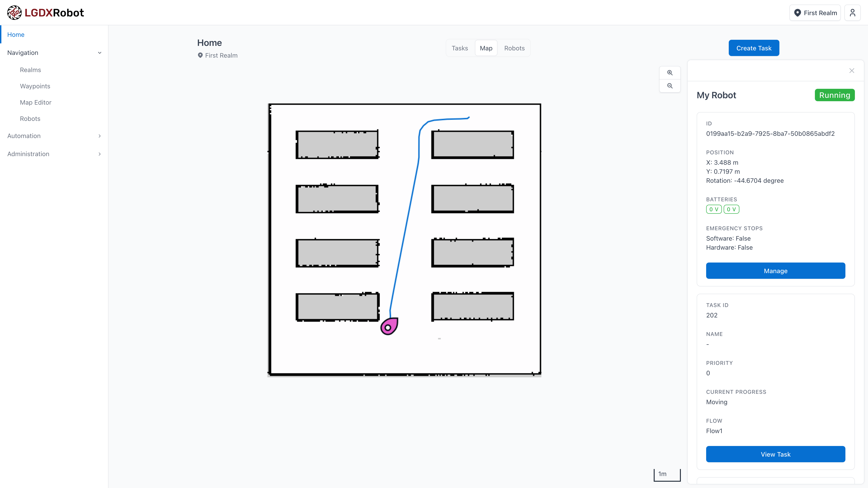Screen dimensions: 868x488
Task: Go to Realms in sidebar
Action: pos(30,70)
